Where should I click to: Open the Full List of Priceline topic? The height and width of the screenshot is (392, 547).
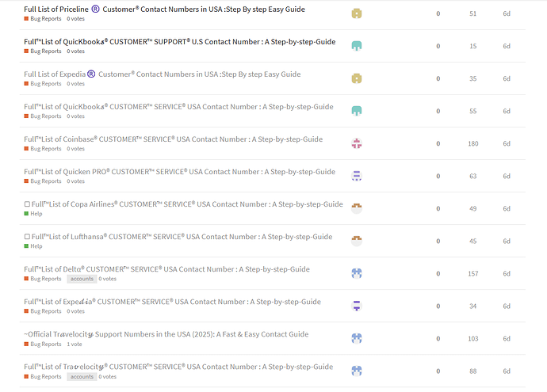(164, 9)
